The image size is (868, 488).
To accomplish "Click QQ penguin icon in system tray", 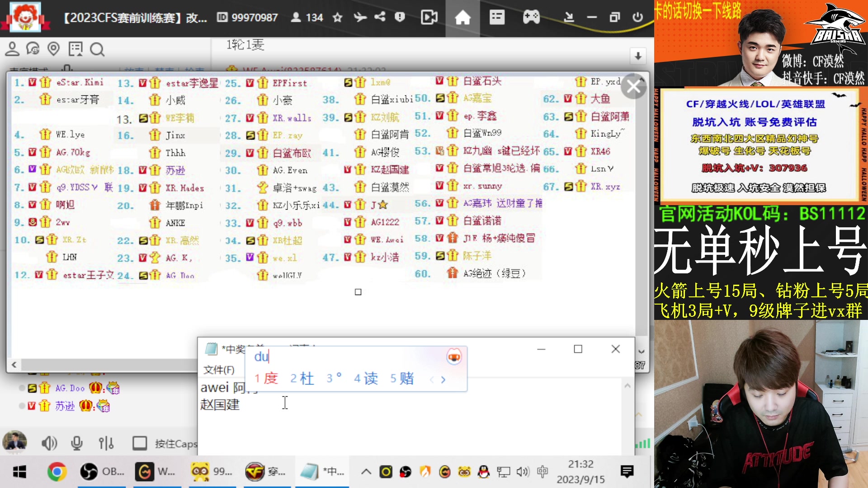I will [x=484, y=472].
